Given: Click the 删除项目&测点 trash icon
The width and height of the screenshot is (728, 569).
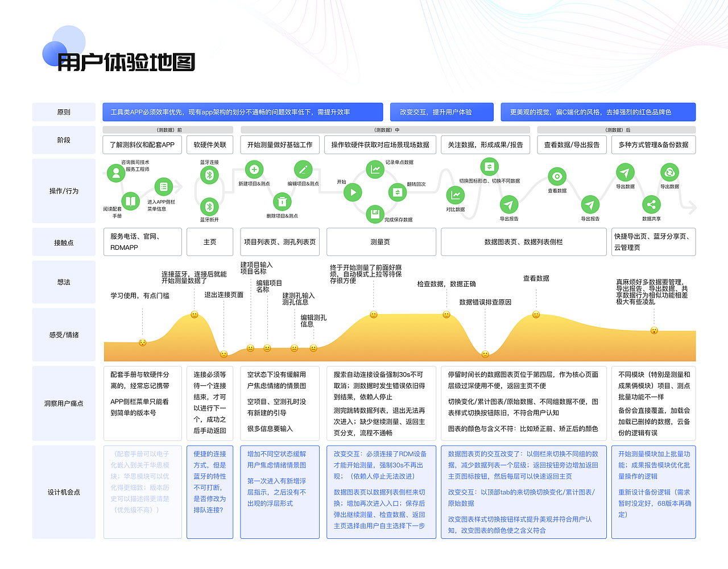Looking at the screenshot, I should (x=282, y=202).
